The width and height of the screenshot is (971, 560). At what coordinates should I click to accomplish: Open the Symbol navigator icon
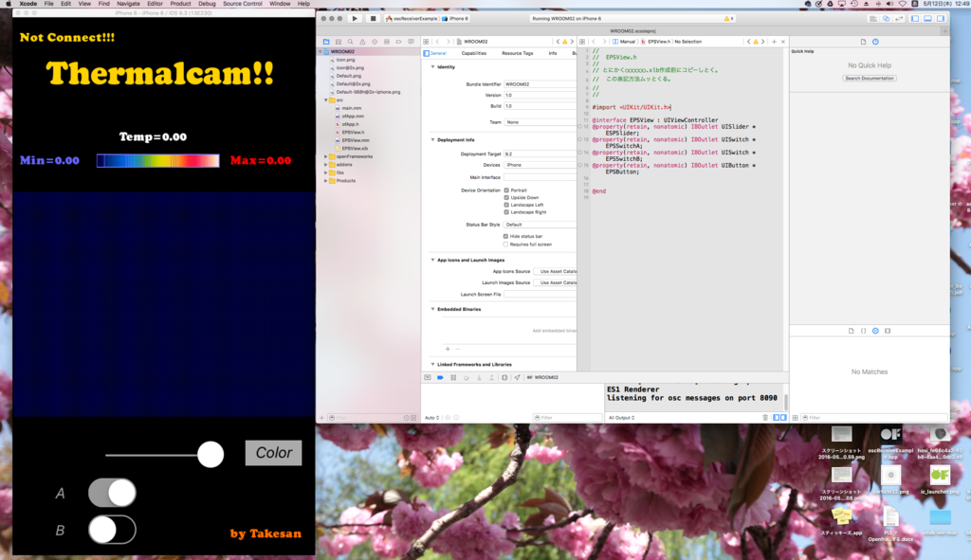[339, 42]
